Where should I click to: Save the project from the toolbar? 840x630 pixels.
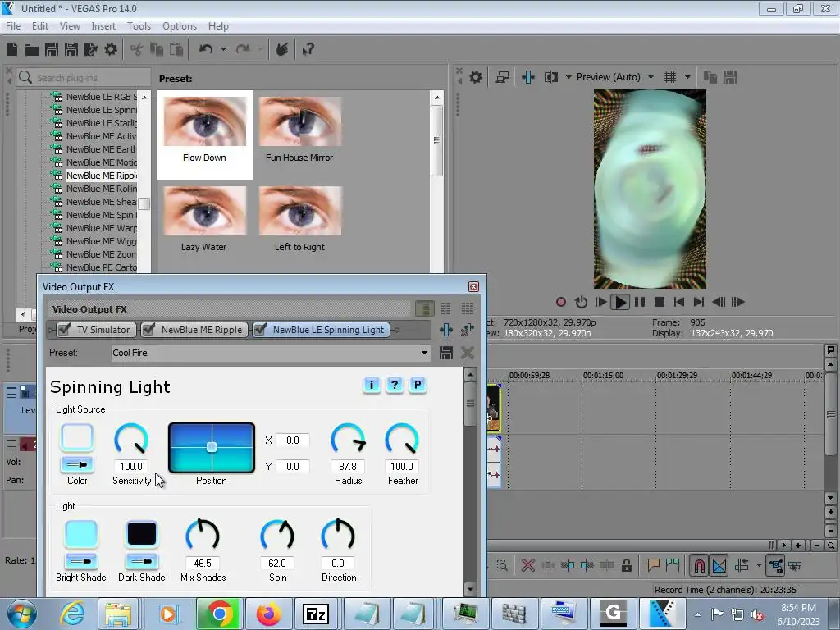click(52, 50)
